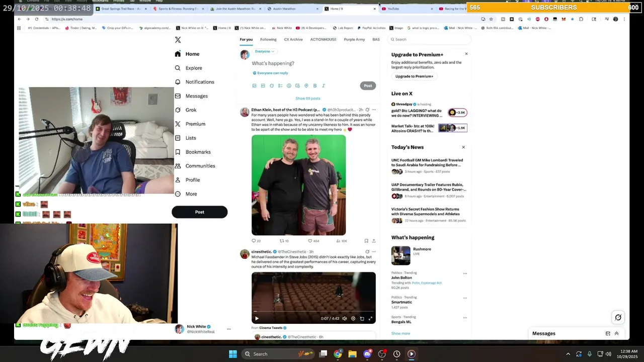644x362 pixels.
Task: Add a poll to the new post
Action: 280,86
